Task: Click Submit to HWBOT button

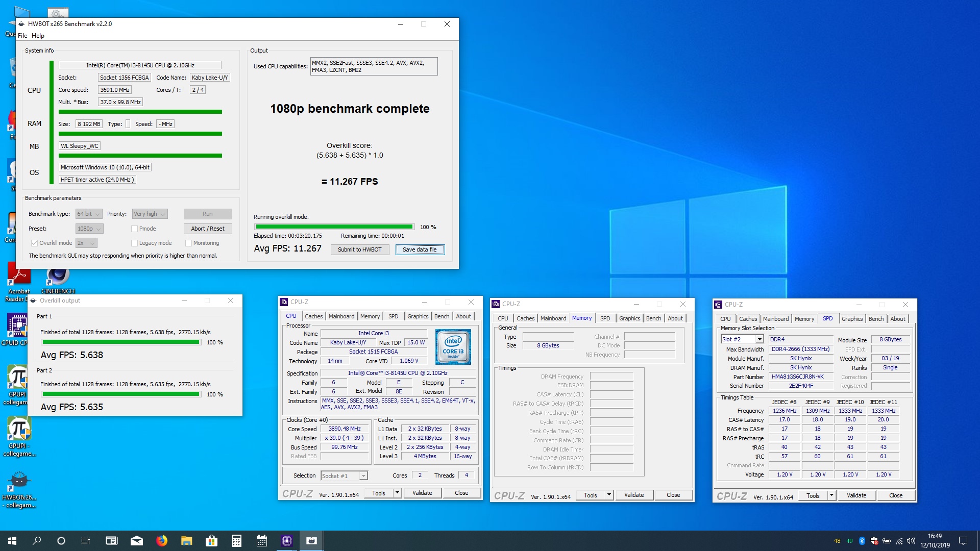Action: [360, 249]
